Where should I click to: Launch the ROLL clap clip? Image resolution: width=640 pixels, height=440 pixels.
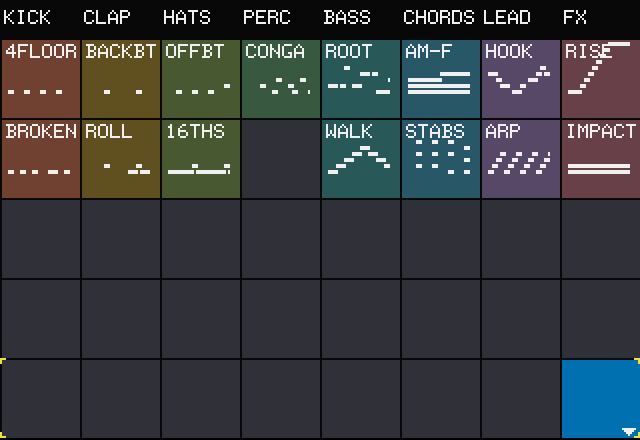tap(121, 159)
